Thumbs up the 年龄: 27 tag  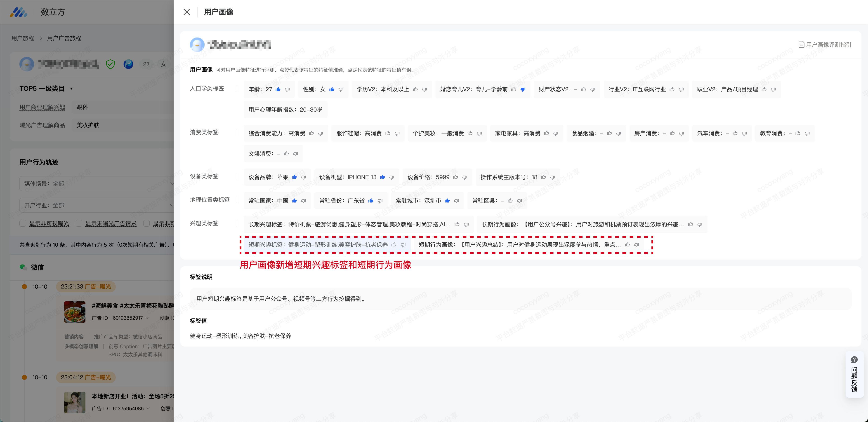(x=278, y=89)
